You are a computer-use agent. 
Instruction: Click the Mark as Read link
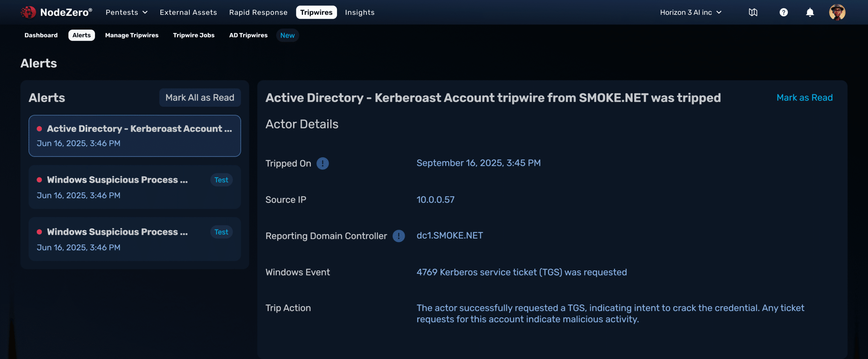(804, 98)
